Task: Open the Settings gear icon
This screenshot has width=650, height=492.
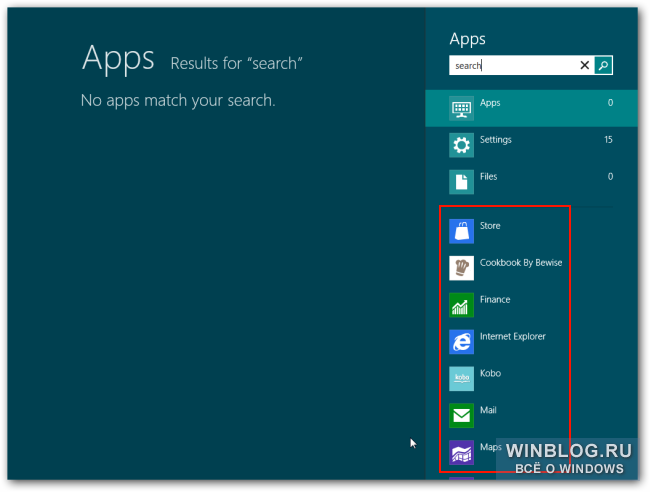Action: pyautogui.click(x=461, y=145)
